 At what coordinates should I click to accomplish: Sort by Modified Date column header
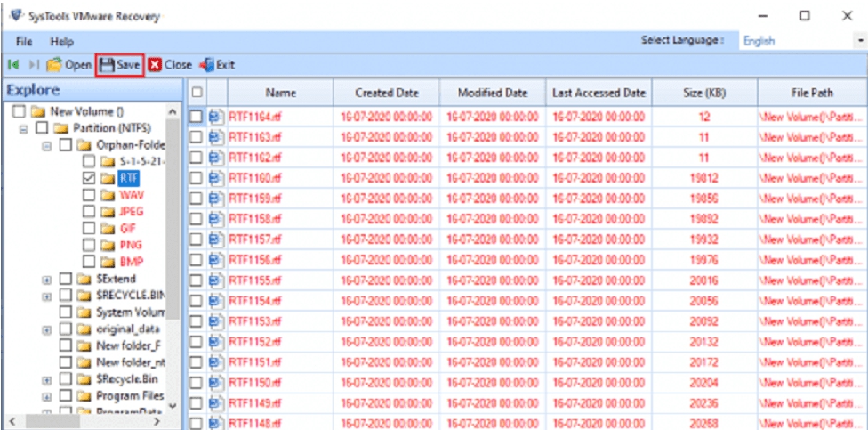pyautogui.click(x=493, y=93)
